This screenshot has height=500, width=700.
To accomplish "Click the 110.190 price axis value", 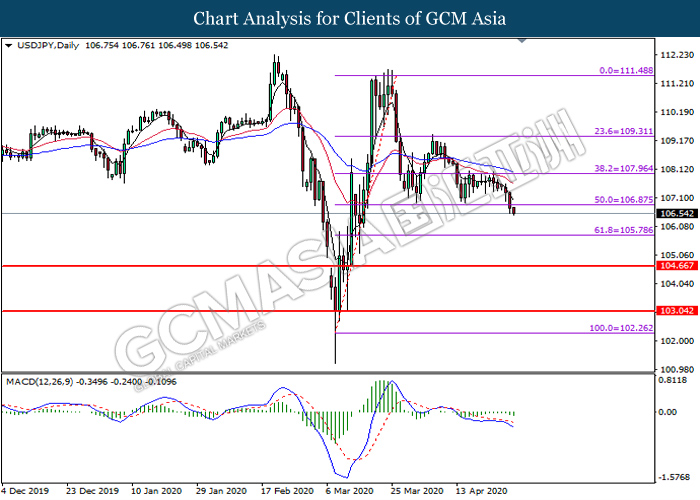I will click(677, 112).
